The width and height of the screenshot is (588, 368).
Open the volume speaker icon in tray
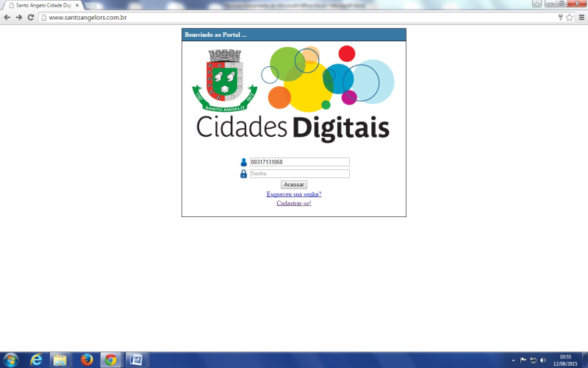tap(543, 361)
